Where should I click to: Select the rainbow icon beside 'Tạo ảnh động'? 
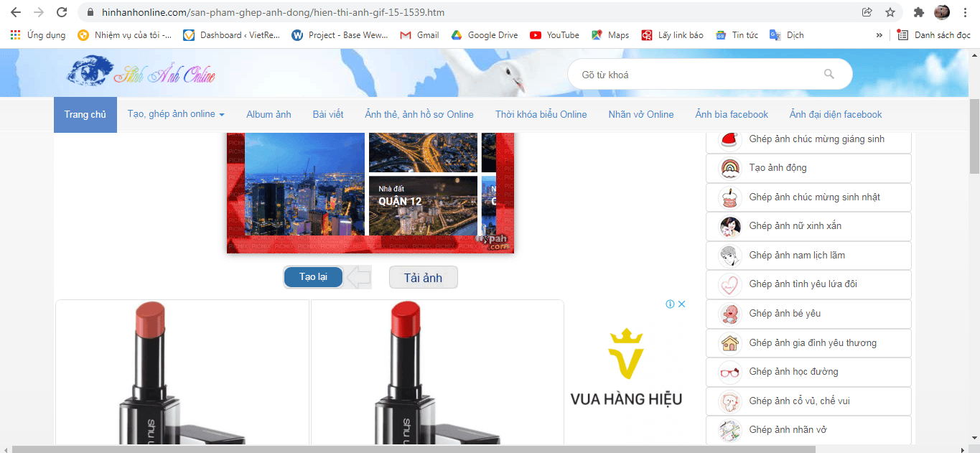pos(729,168)
